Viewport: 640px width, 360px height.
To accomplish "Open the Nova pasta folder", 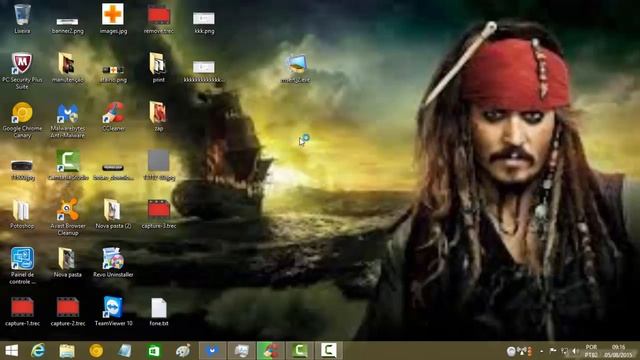I will pos(68,262).
